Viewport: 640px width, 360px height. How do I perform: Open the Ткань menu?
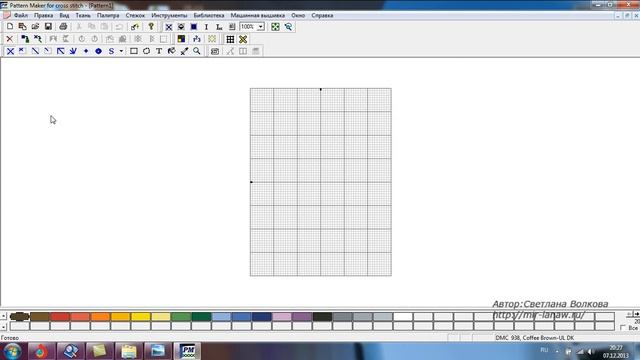point(83,16)
